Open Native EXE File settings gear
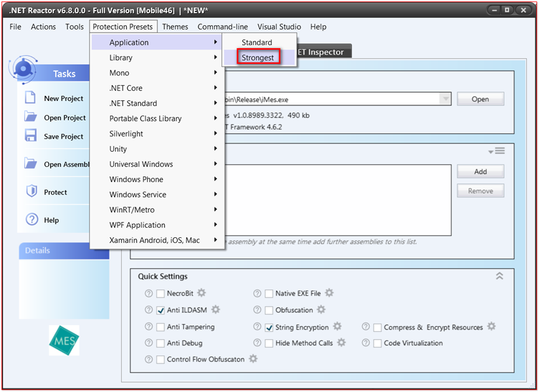Screen dimensions: 539x392 [329, 292]
